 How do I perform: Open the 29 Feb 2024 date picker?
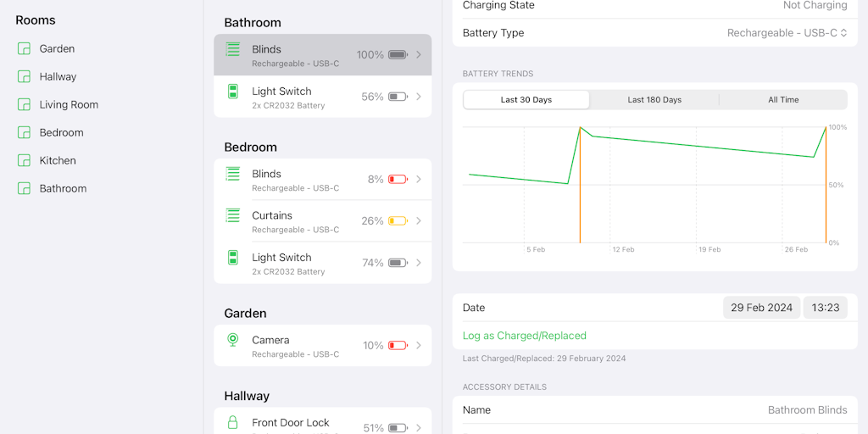coord(761,308)
